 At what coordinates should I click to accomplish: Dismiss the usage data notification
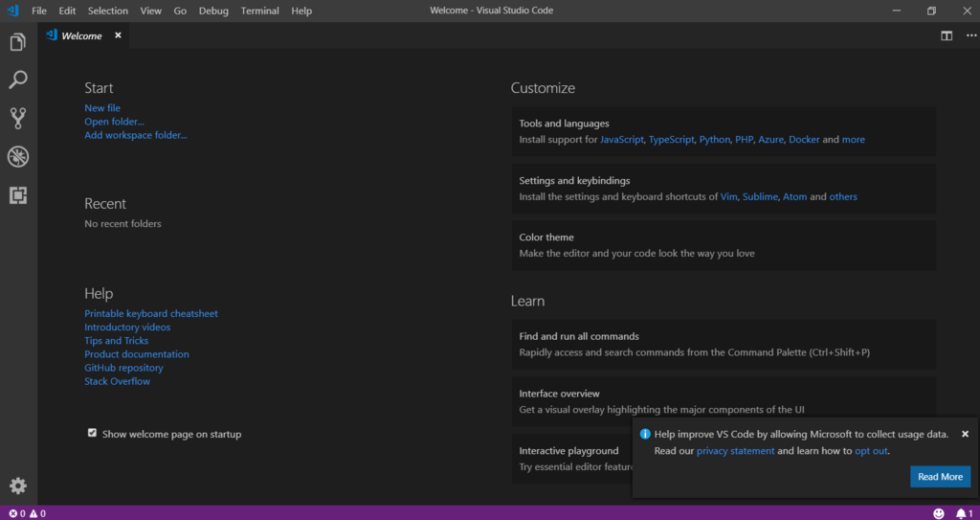(965, 434)
